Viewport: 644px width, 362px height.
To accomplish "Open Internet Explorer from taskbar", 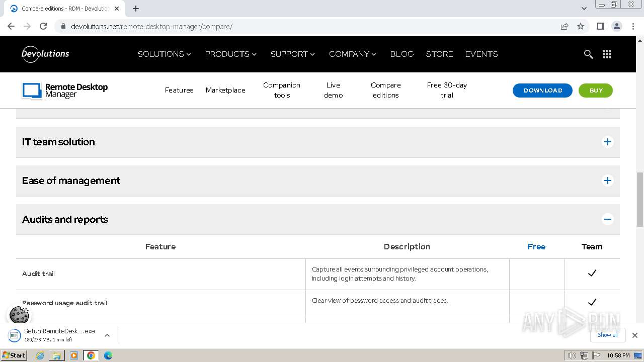I will [40, 355].
